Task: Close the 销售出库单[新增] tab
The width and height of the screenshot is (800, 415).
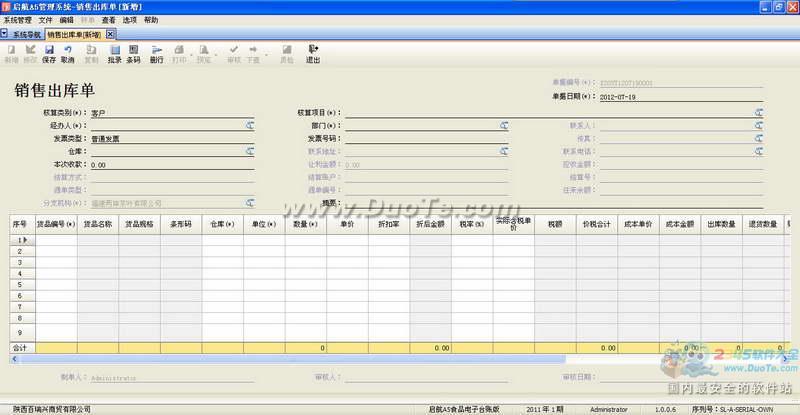Action: coord(110,34)
